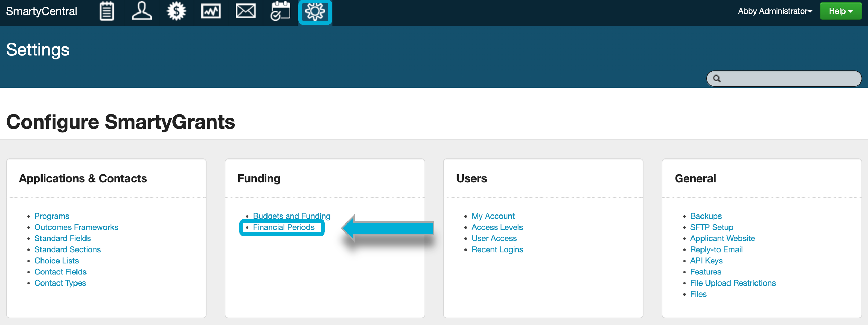Screen dimensions: 868x325
Task: Open Choice Lists
Action: [57, 261]
